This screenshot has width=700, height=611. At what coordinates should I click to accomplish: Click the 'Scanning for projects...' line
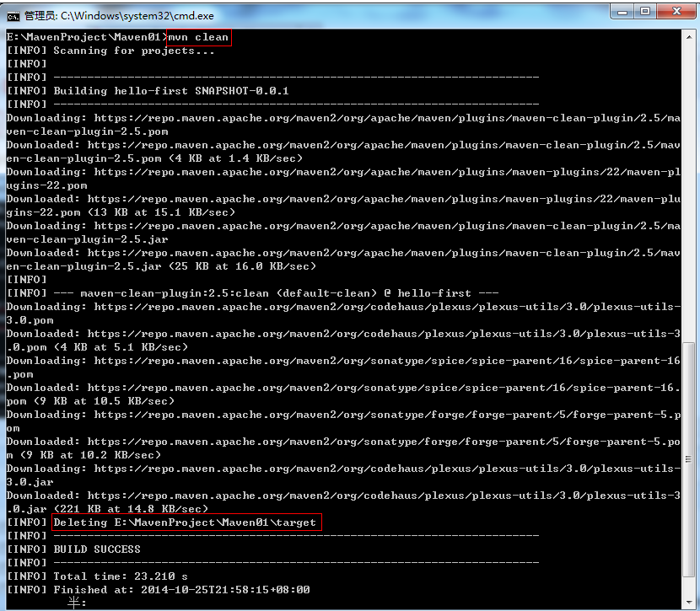coord(110,51)
